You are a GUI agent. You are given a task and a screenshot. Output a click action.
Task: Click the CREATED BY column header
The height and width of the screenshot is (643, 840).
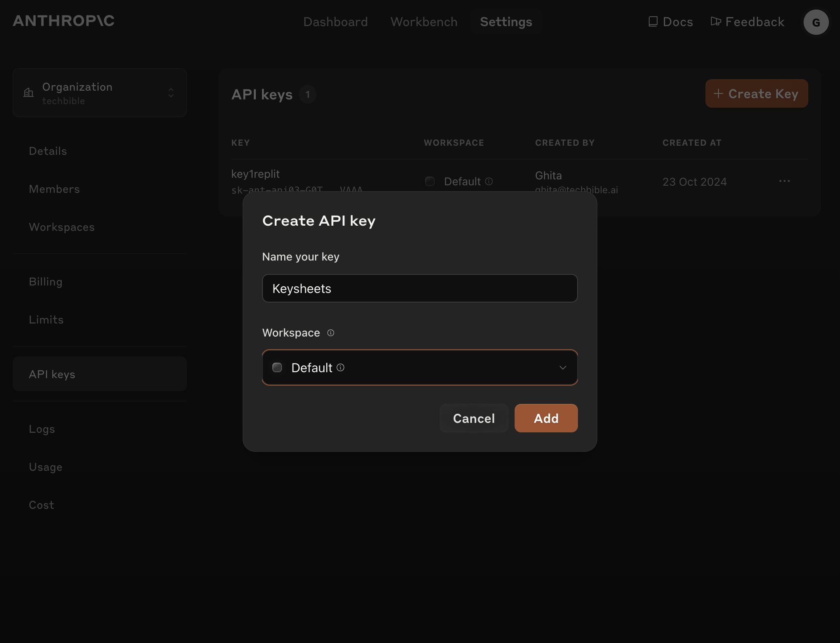565,143
